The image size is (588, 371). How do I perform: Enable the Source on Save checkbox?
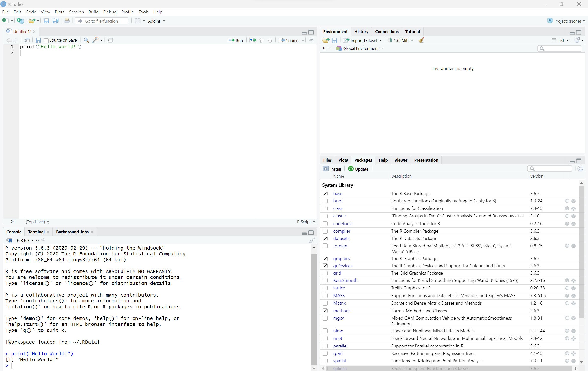(46, 40)
